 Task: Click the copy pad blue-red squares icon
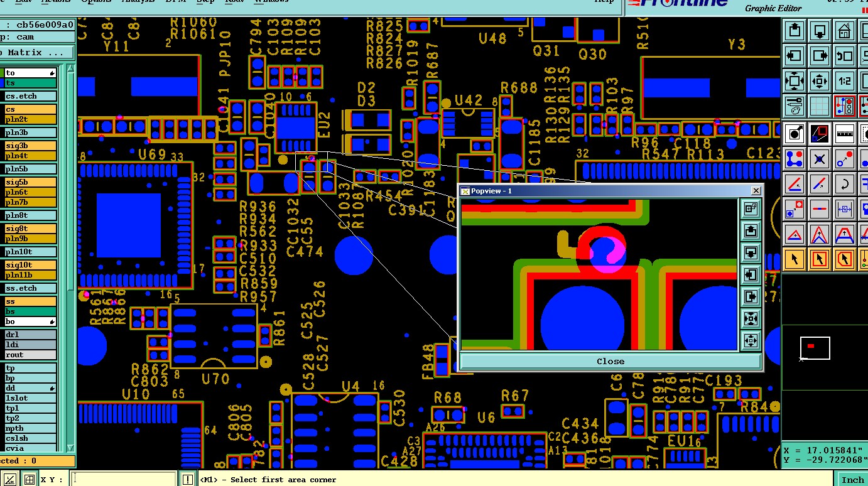tap(795, 208)
